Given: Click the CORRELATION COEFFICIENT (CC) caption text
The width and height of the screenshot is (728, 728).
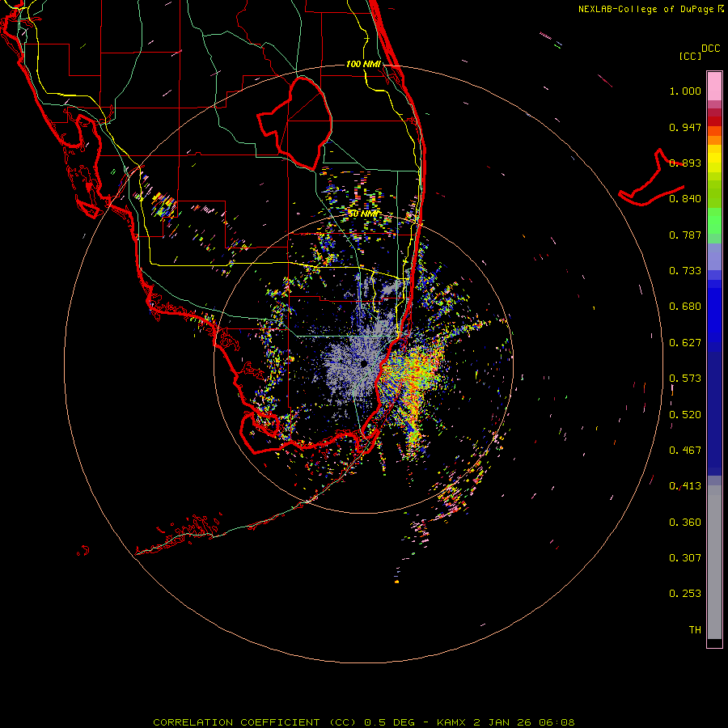Looking at the screenshot, I should click(x=255, y=722).
